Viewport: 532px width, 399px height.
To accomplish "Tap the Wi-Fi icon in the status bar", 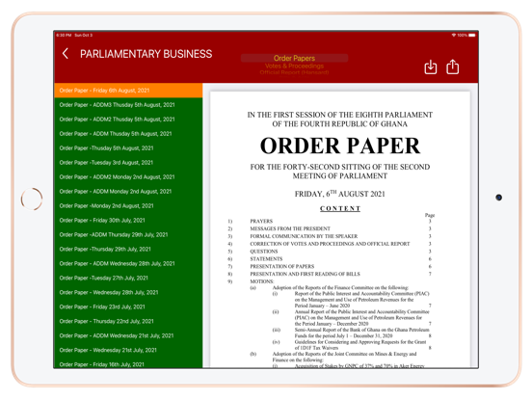I will pyautogui.click(x=454, y=35).
